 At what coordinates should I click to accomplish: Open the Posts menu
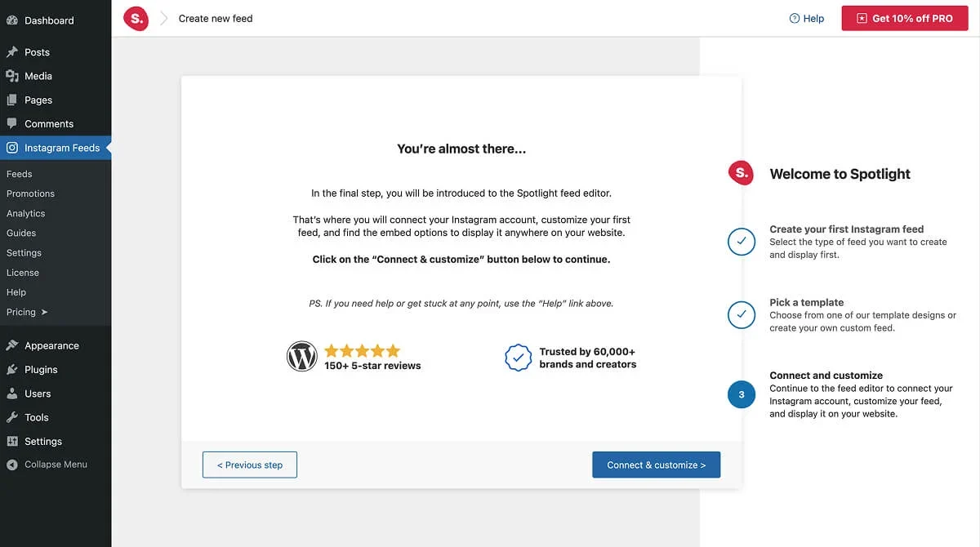(56, 52)
